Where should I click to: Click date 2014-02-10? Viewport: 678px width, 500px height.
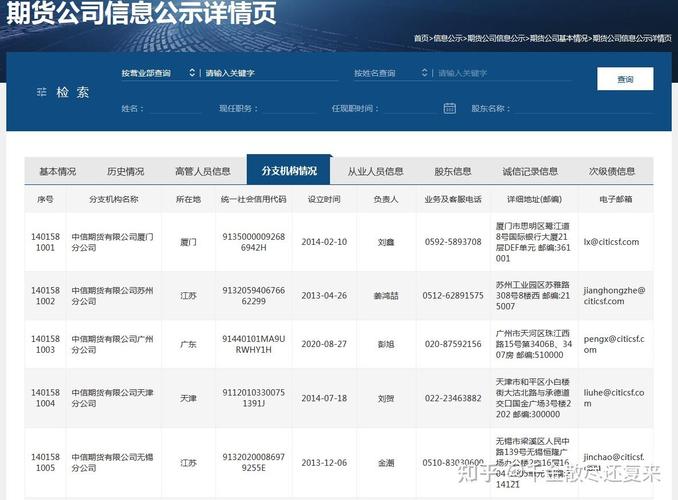coord(324,242)
